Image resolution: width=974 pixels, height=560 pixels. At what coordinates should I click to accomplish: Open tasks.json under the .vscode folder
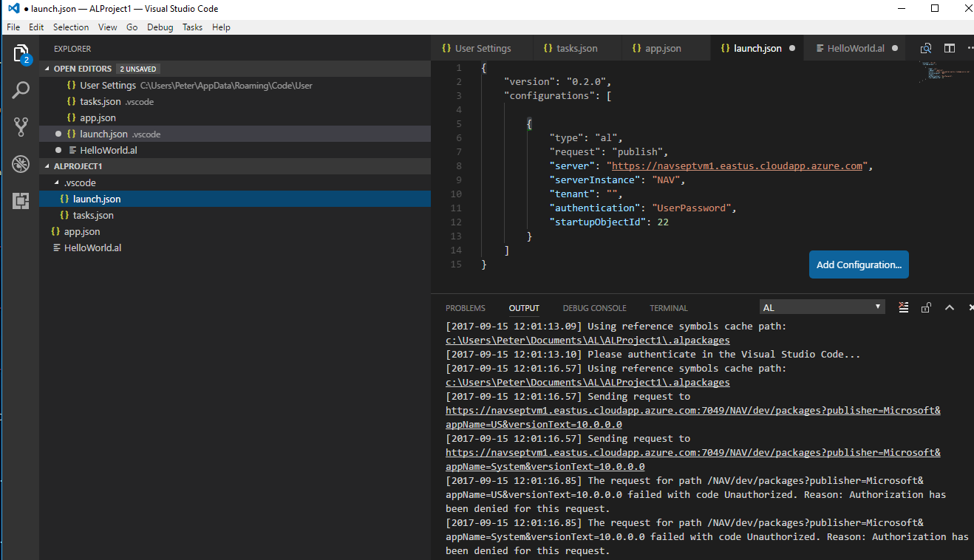coord(235,215)
